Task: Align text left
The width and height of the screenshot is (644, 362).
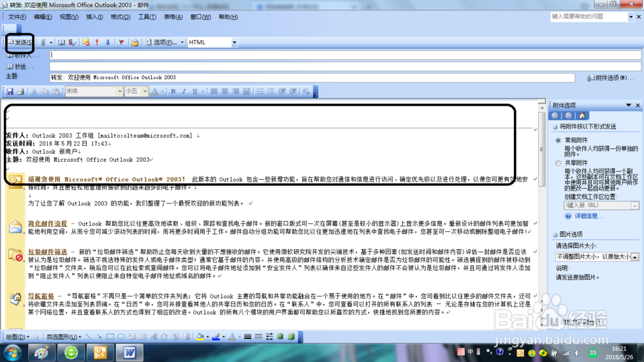Action: (214, 91)
